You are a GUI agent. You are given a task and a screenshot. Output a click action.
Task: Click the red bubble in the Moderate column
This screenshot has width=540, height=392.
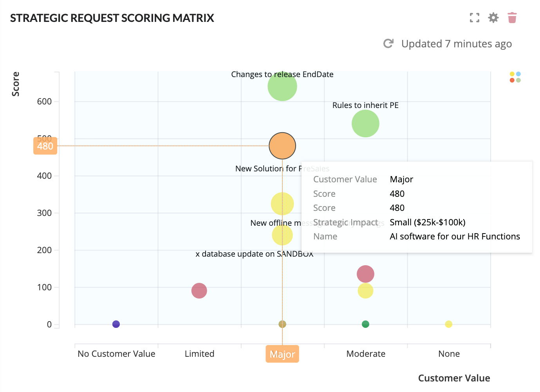[x=365, y=274]
